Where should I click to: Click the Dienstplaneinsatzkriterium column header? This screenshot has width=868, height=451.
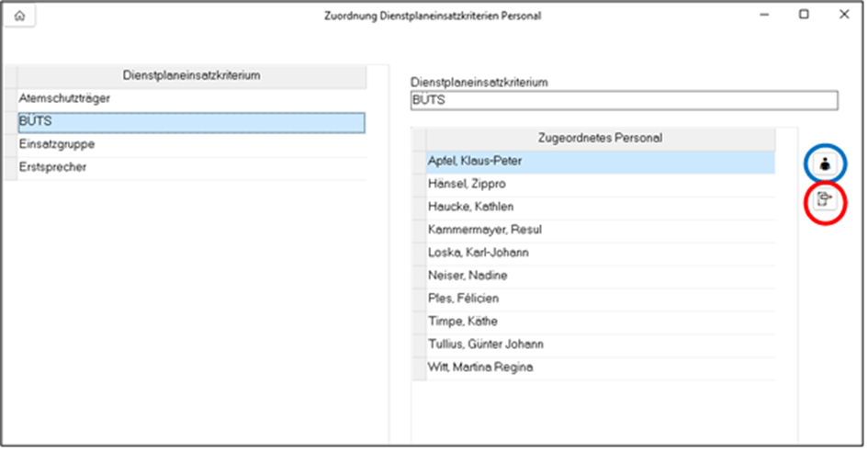pos(191,75)
